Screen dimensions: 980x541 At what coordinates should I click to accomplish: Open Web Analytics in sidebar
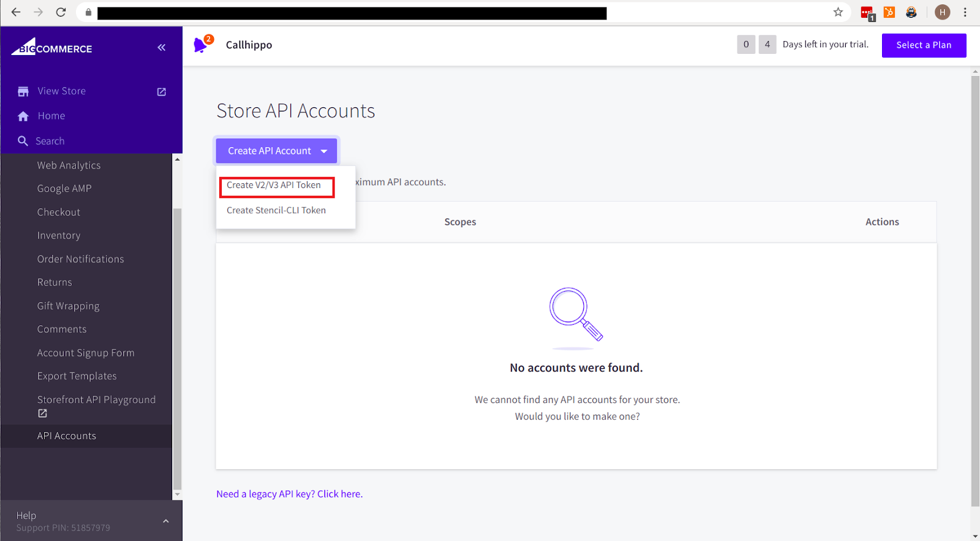coord(69,165)
